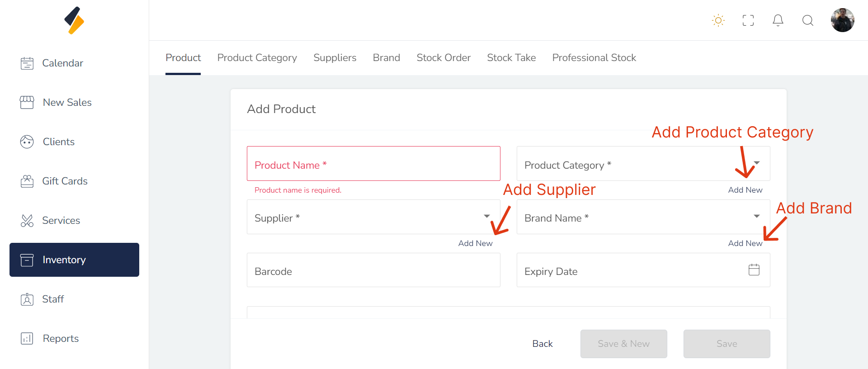Switch to the Professional Stock tab

[594, 58]
